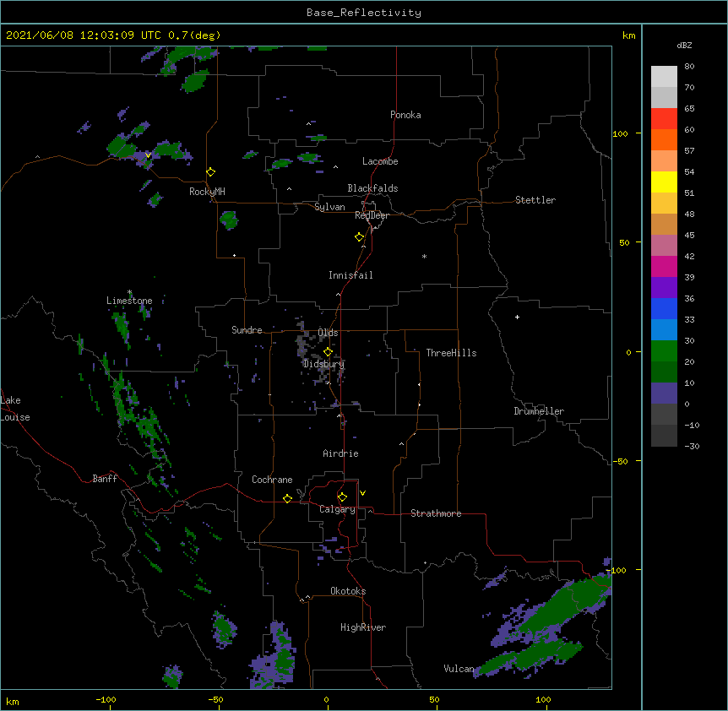Click the Drumheller town label
The image size is (728, 711).
539,411
